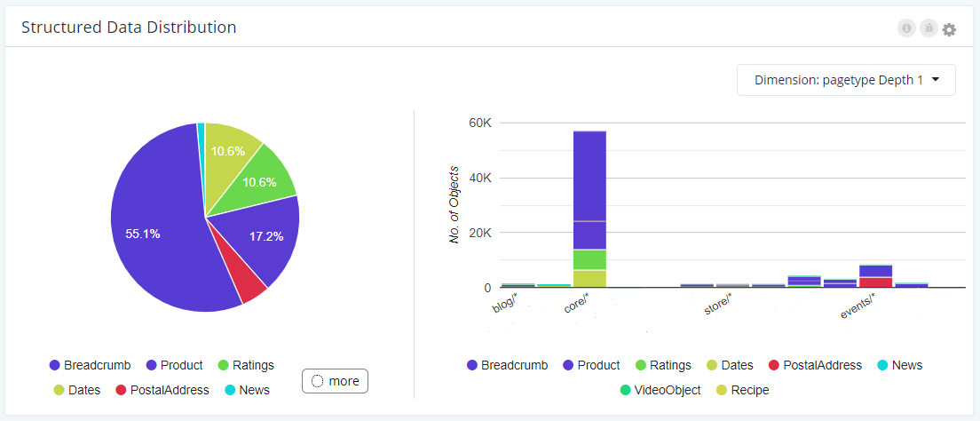The width and height of the screenshot is (980, 421).
Task: Open the settings gear icon
Action: point(950,29)
